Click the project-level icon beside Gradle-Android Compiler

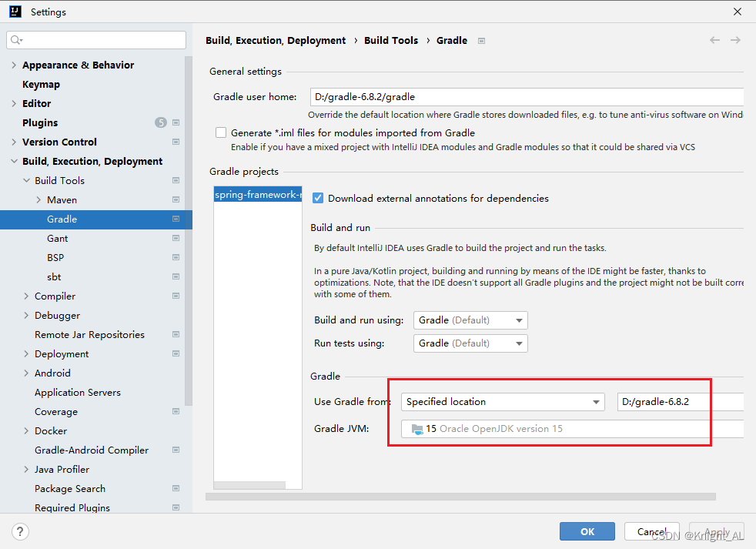[x=176, y=450]
